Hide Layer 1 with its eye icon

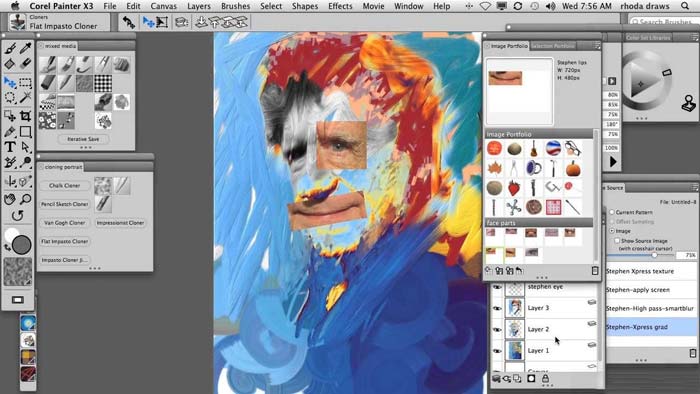[497, 351]
